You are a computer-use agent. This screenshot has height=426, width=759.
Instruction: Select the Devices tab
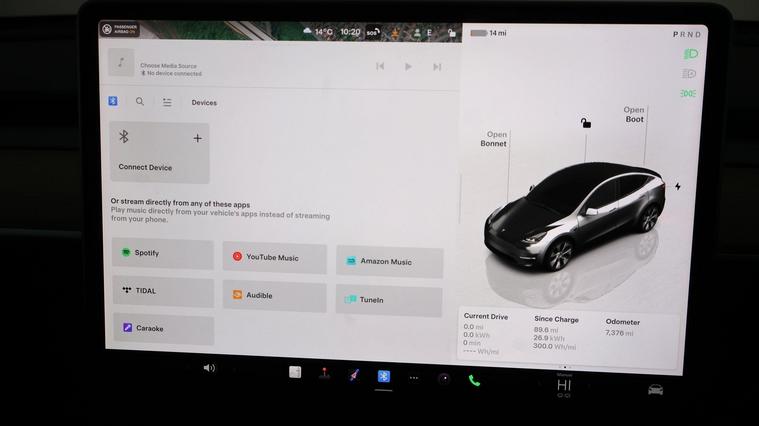(204, 103)
